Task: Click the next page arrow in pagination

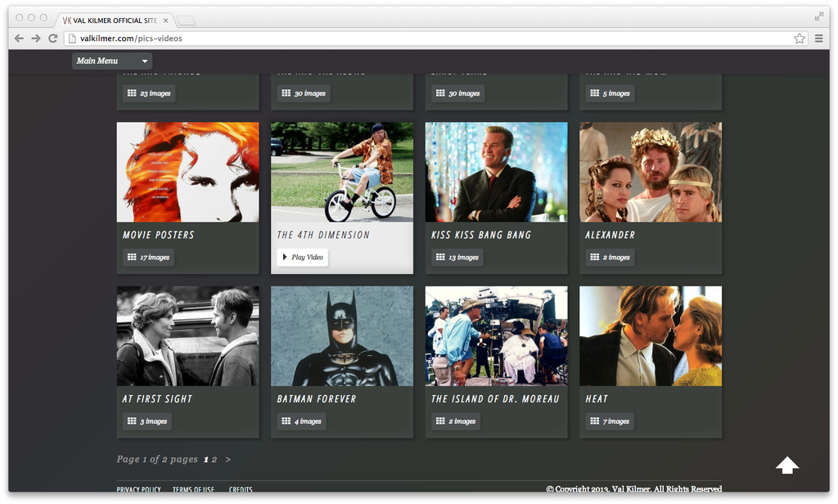Action: [228, 460]
